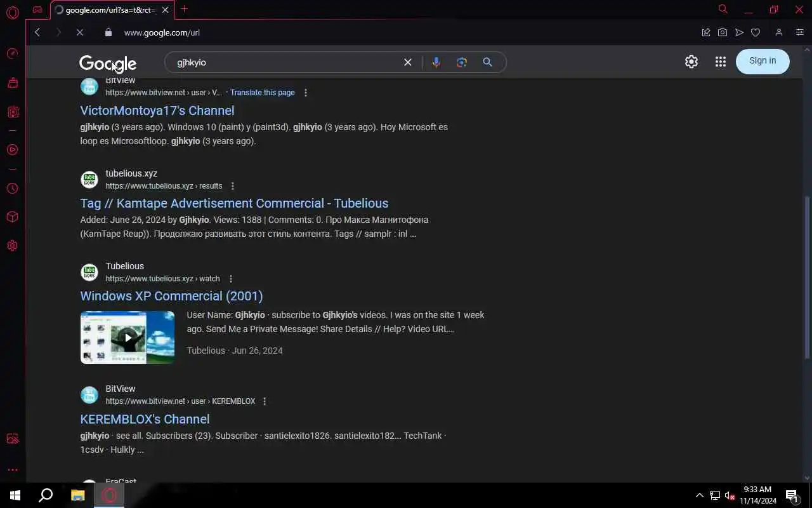Go back to the previous page
This screenshot has height=508, width=812.
(37, 32)
